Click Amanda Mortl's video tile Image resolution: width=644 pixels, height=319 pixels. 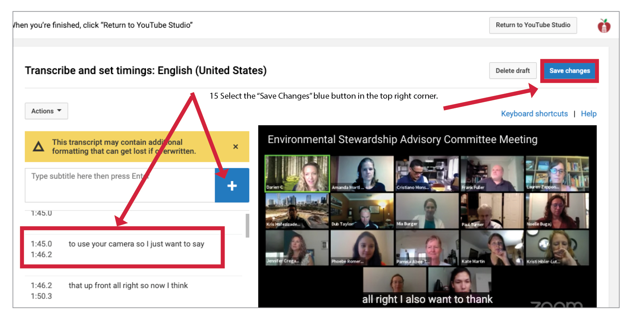tap(362, 173)
